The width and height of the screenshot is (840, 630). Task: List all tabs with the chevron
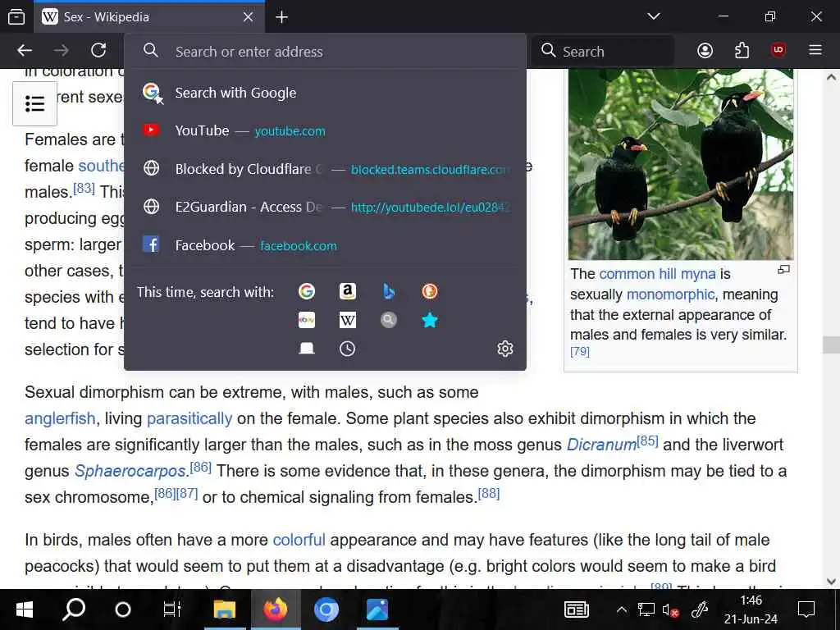click(654, 16)
